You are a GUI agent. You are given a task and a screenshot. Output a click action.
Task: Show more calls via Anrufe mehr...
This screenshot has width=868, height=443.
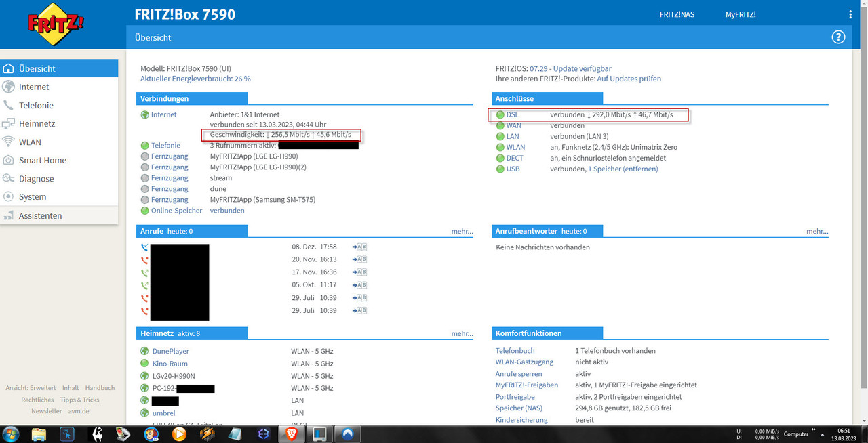click(462, 231)
